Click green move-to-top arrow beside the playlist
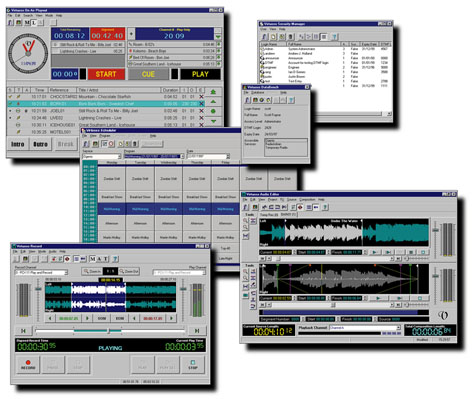The image size is (472, 399). pos(213,92)
